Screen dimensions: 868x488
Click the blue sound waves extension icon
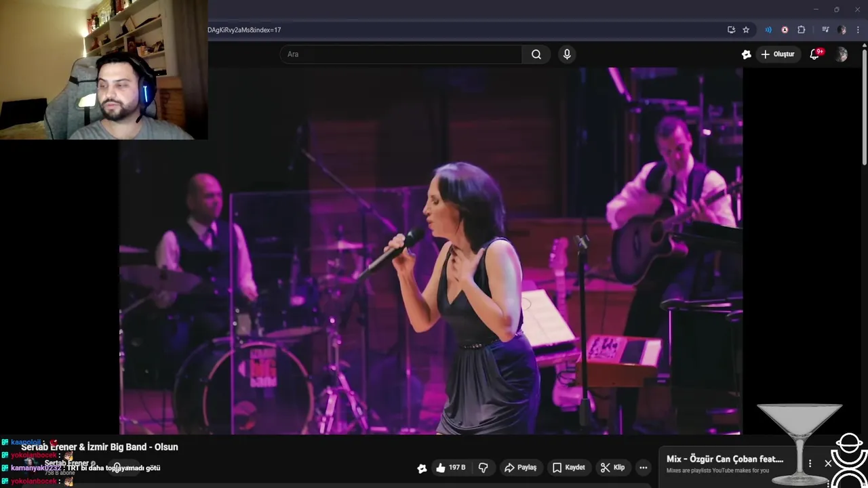(768, 30)
